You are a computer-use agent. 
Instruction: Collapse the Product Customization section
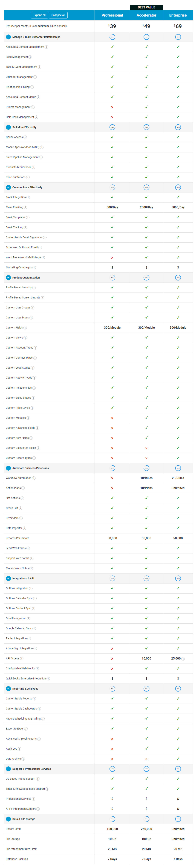(x=8, y=278)
